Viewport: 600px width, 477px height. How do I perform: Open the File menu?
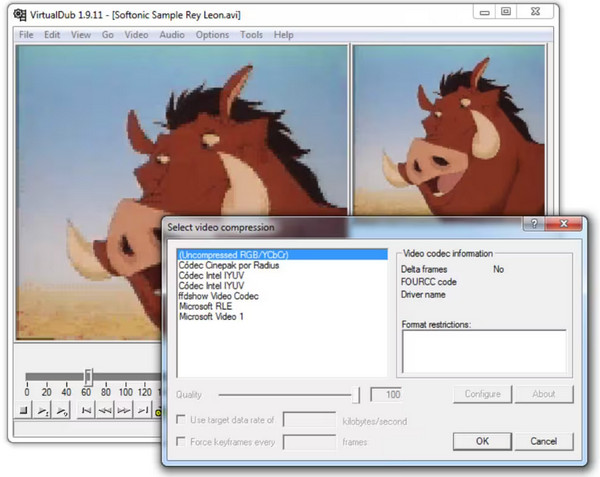(26, 35)
